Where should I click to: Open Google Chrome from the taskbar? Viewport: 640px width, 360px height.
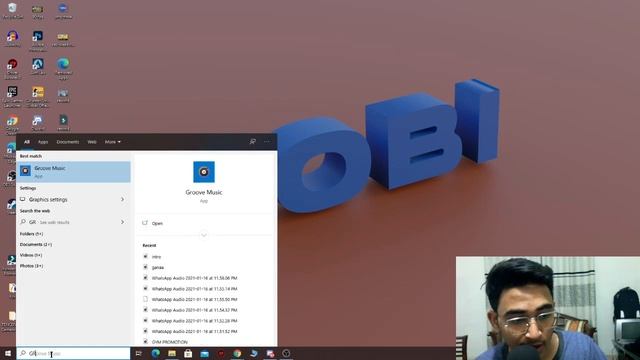click(x=237, y=353)
